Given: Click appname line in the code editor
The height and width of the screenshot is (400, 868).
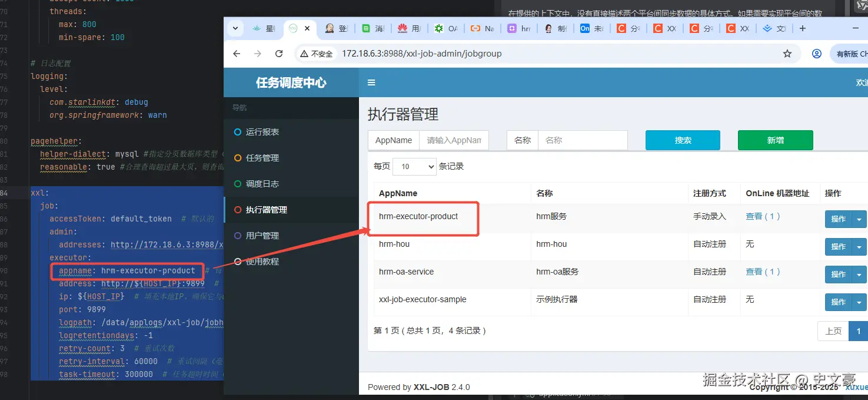Looking at the screenshot, I should 127,271.
